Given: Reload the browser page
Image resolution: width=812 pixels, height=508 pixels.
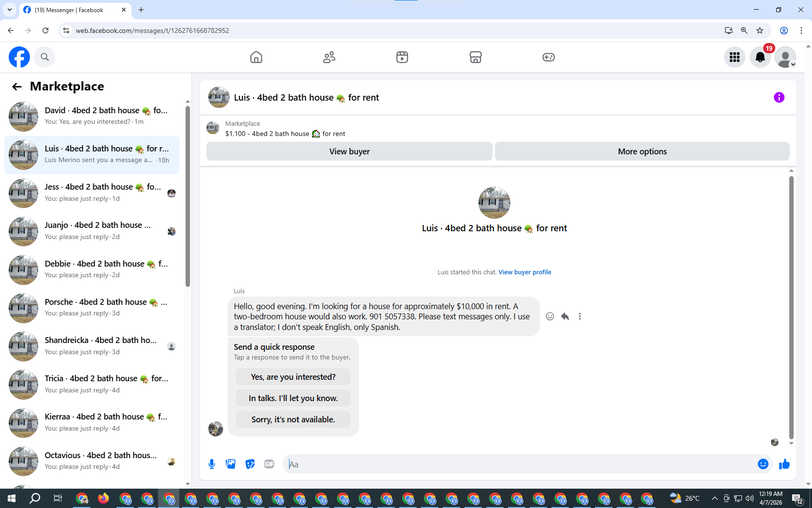Looking at the screenshot, I should (45, 30).
